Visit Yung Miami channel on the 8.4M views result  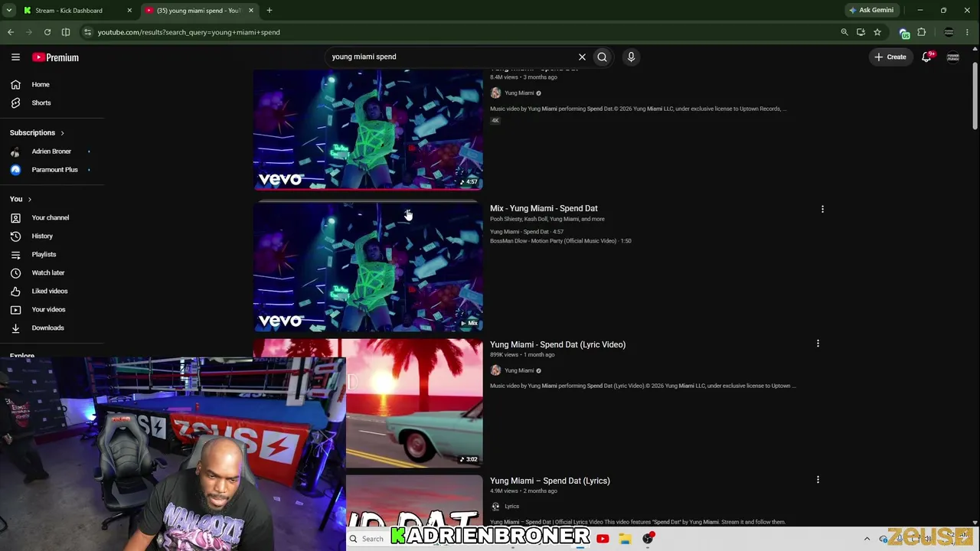pos(519,93)
